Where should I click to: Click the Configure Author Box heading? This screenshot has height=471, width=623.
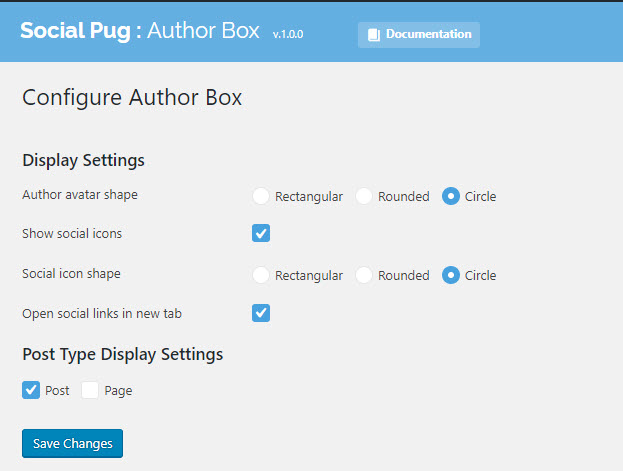pos(132,98)
